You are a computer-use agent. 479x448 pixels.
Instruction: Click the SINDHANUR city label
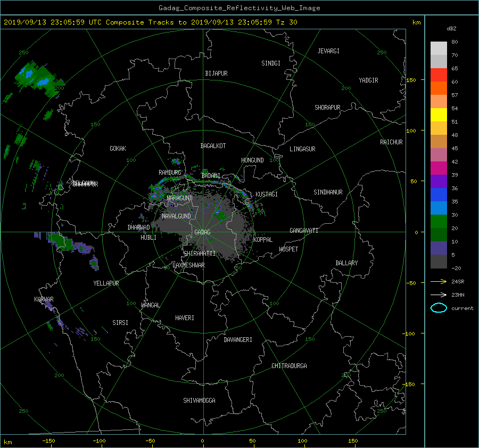tap(328, 192)
